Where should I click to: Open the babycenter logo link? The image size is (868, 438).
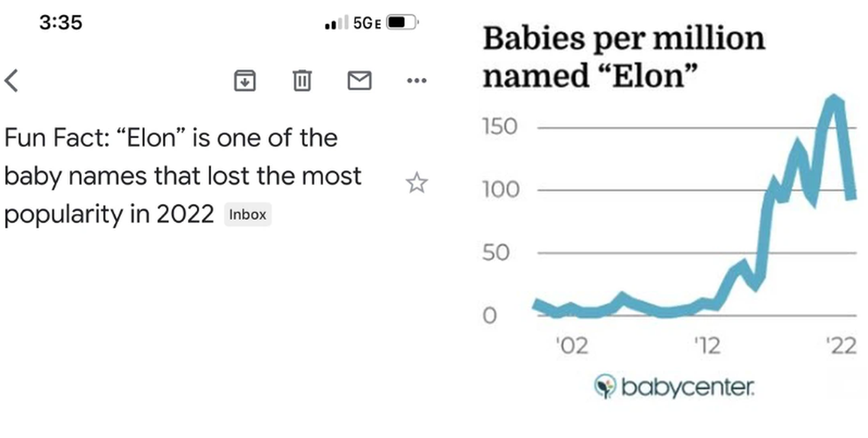(x=673, y=387)
